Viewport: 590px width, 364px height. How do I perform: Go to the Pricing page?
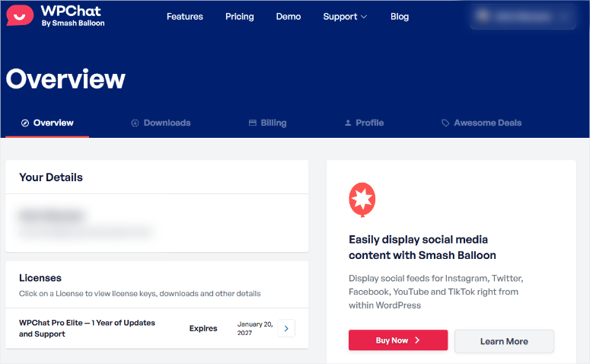point(239,17)
